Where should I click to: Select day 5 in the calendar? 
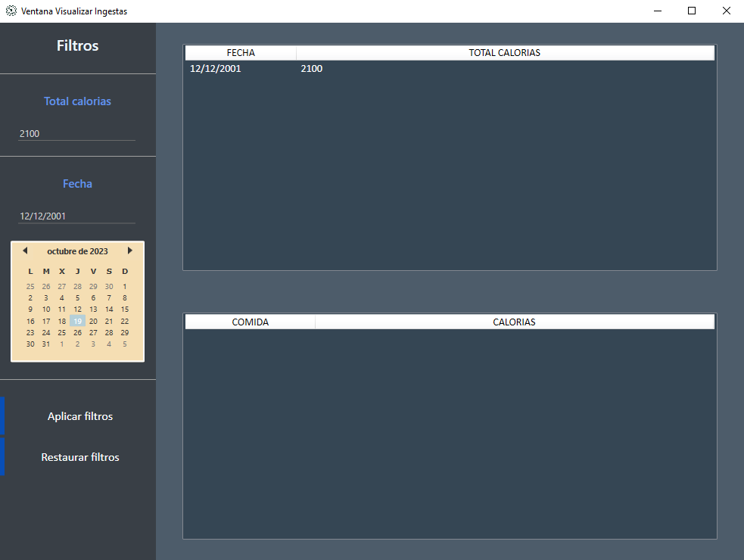coord(77,297)
